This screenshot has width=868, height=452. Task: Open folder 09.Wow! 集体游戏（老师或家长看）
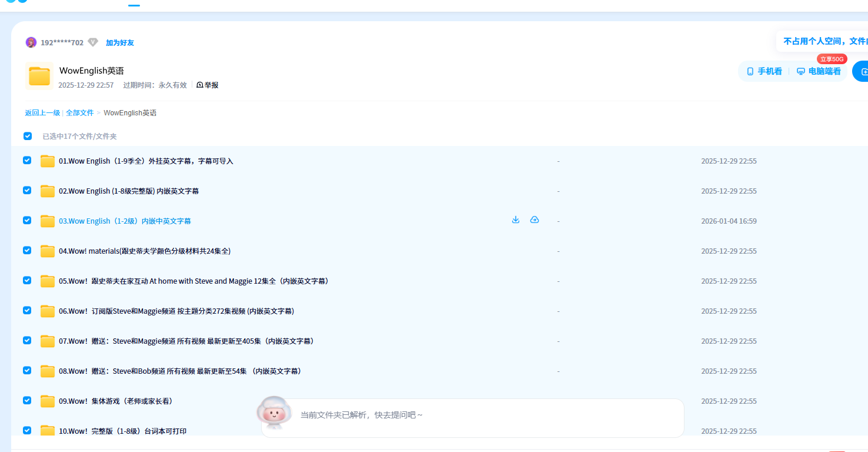(x=116, y=401)
